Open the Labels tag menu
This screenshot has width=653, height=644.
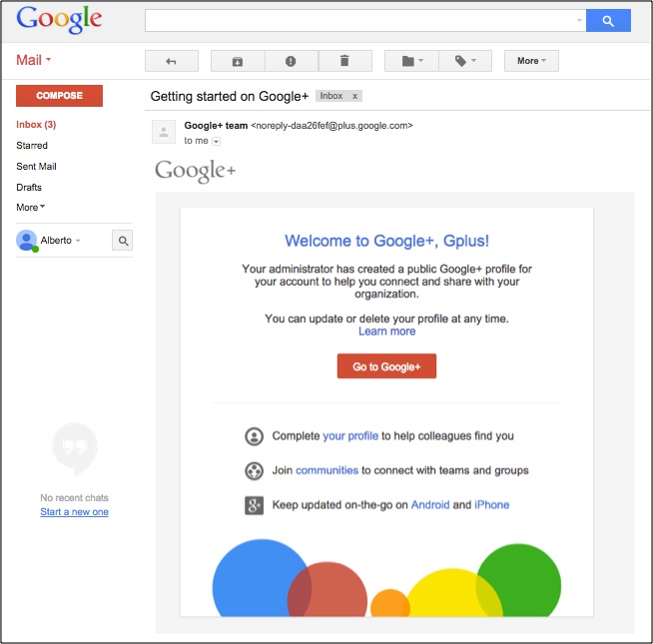pyautogui.click(x=465, y=61)
